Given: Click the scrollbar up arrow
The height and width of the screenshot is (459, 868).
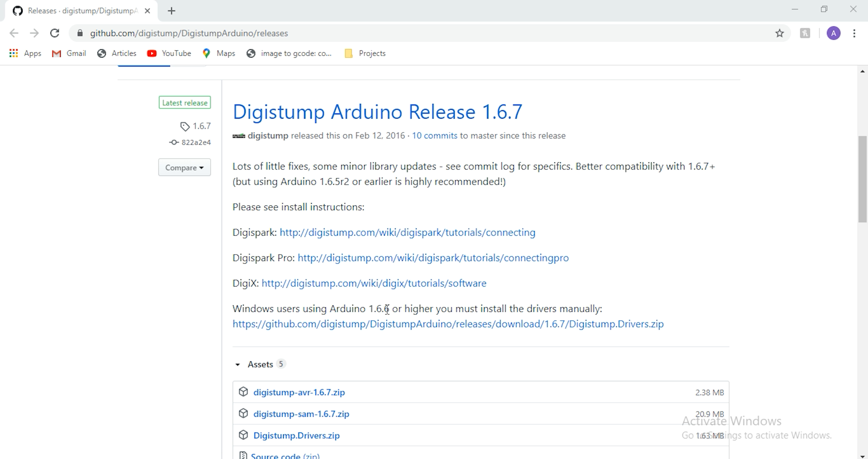Looking at the screenshot, I should pos(863,71).
